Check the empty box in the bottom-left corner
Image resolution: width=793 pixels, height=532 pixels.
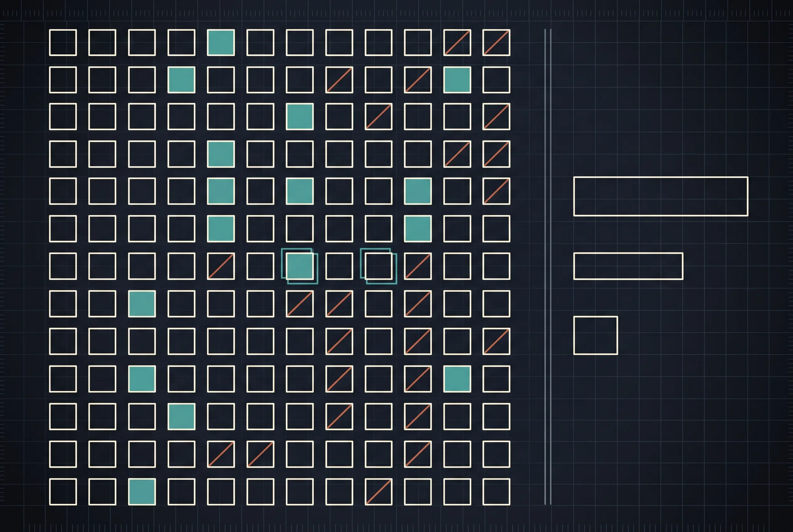(x=63, y=492)
